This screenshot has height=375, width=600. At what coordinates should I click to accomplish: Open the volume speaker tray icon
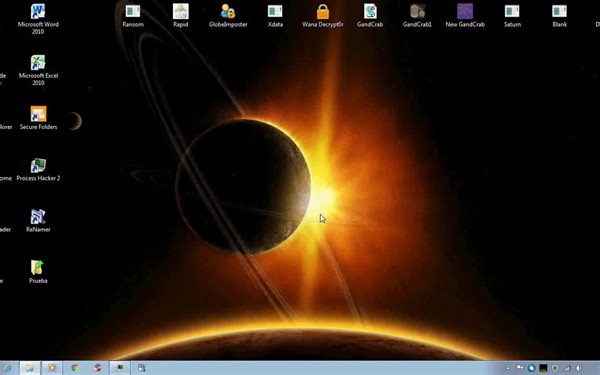(578, 368)
